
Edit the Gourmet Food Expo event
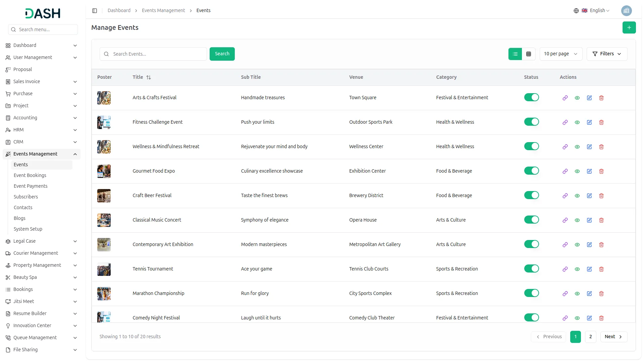pos(589,171)
